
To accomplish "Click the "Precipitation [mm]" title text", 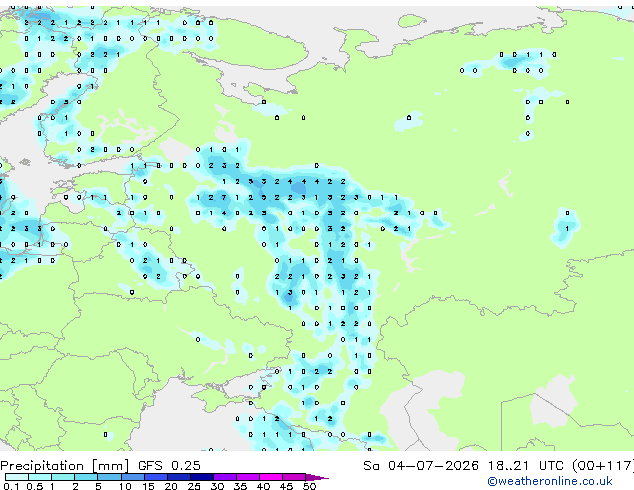I will pos(65,466).
